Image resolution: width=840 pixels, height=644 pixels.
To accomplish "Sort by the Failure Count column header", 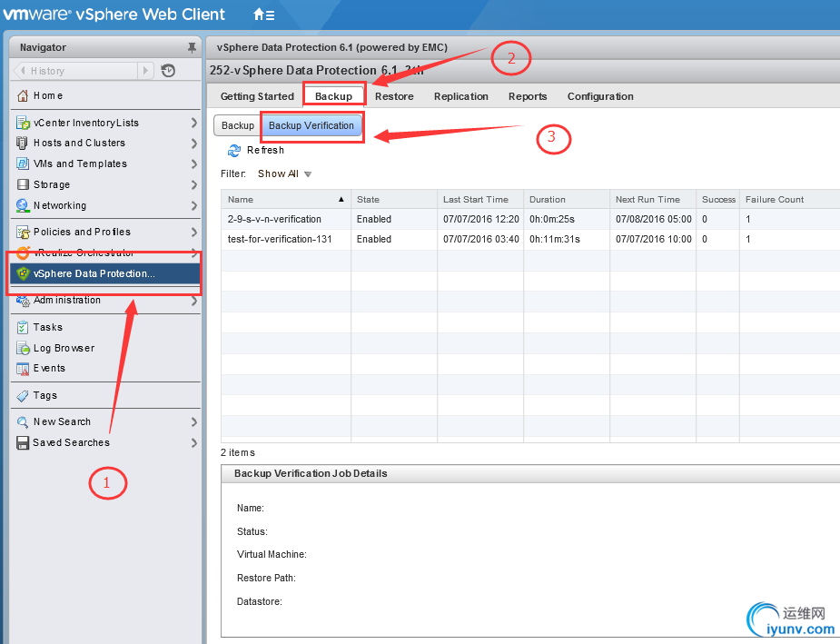I will (790, 199).
